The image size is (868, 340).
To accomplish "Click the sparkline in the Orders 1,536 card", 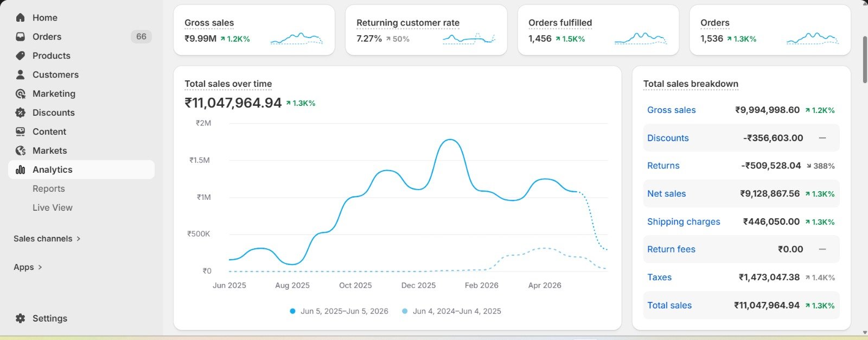I will pyautogui.click(x=813, y=39).
